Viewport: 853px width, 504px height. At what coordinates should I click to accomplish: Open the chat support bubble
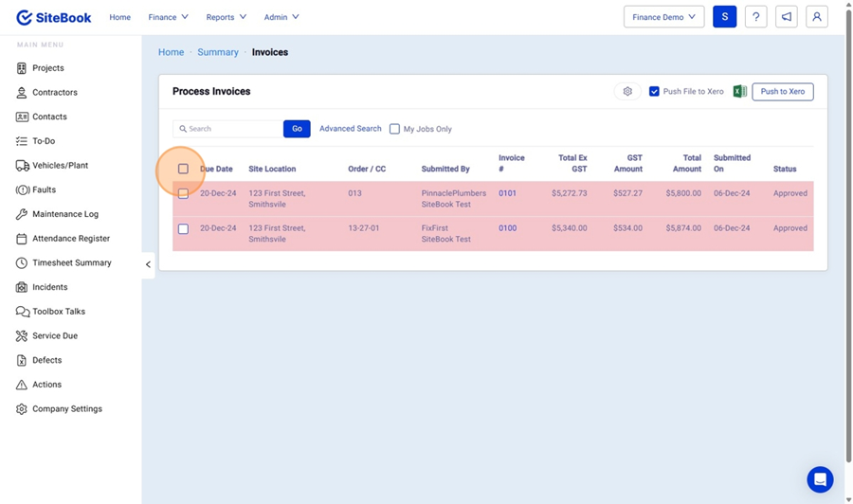click(820, 479)
